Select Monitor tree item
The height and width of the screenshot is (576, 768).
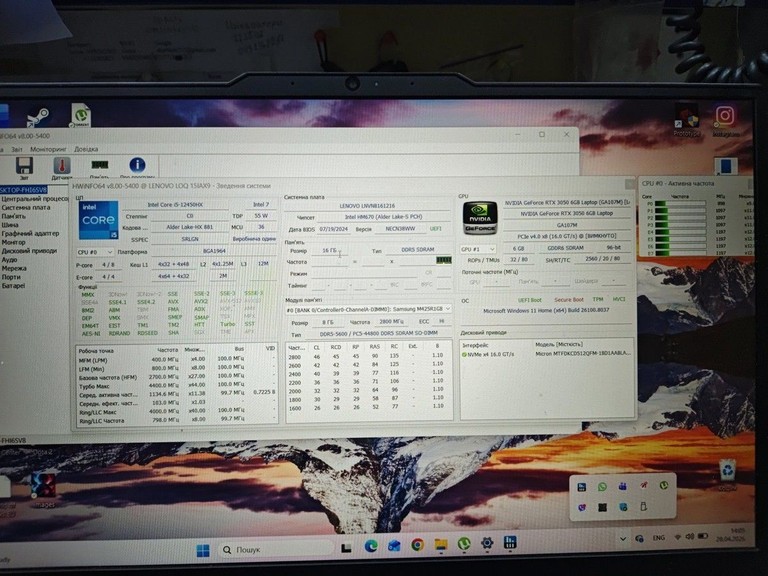coord(14,242)
